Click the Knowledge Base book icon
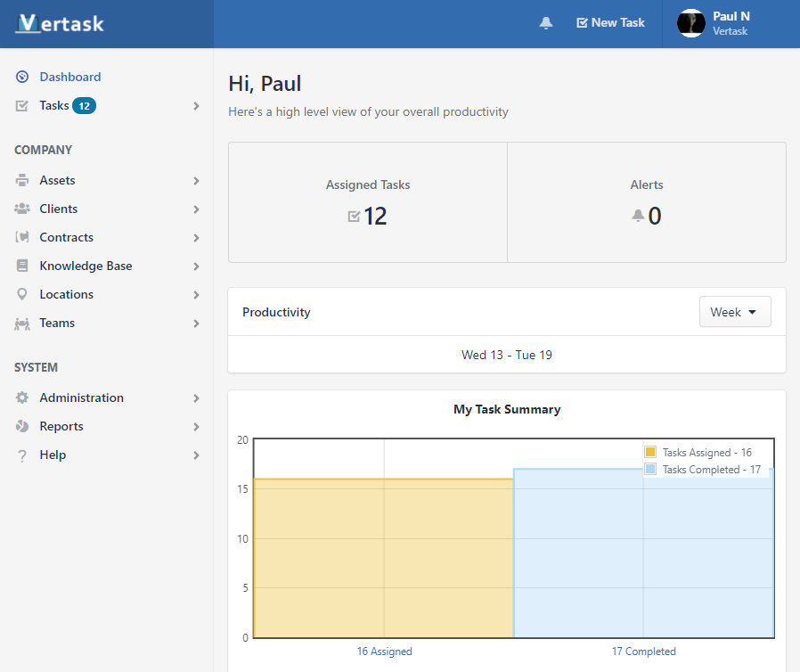 [x=22, y=266]
